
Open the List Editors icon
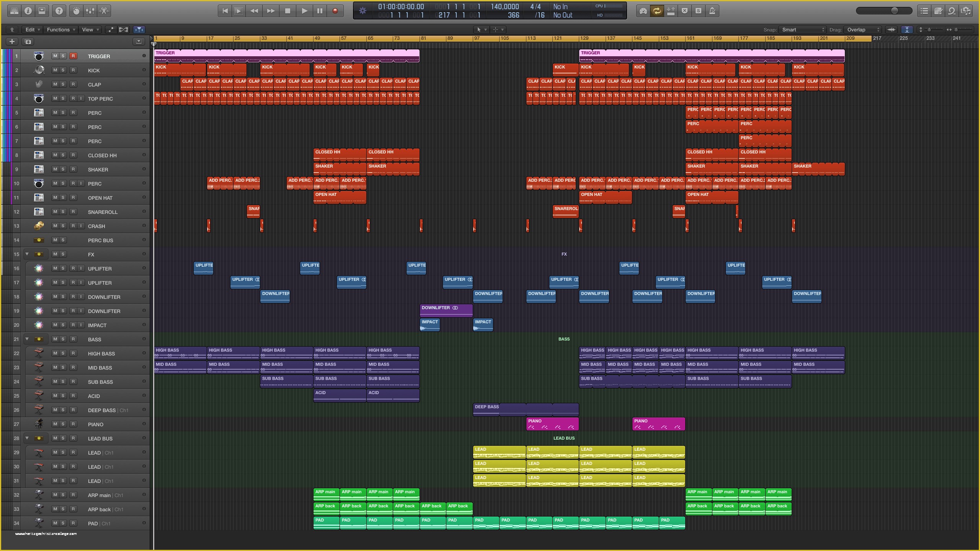click(x=924, y=11)
